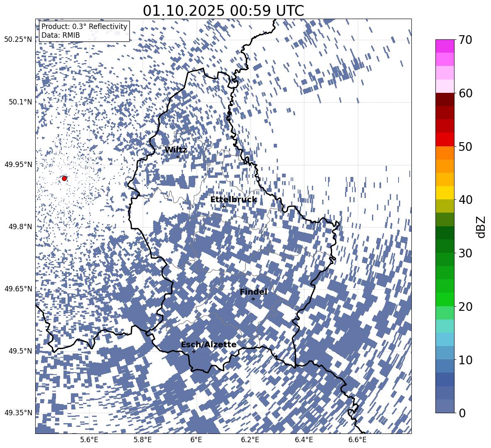Click the 40 label on colorbar
Screen dimensions: 491x448
tap(466, 200)
